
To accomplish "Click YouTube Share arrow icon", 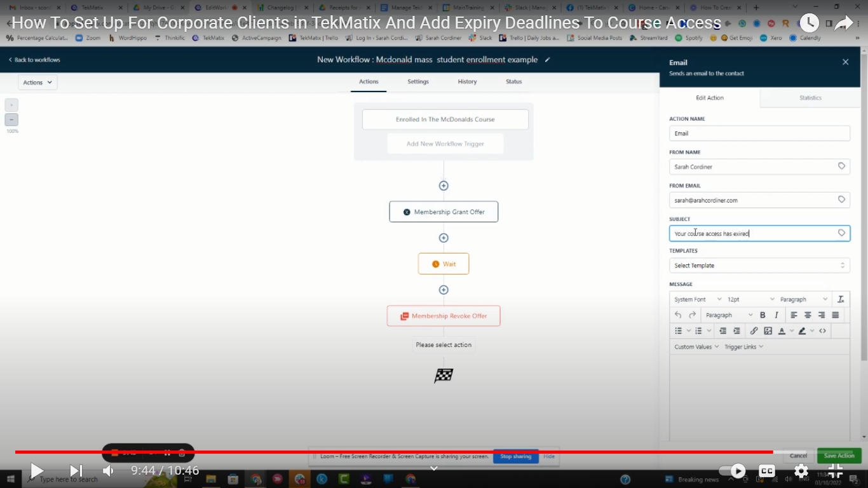I will pyautogui.click(x=843, y=24).
